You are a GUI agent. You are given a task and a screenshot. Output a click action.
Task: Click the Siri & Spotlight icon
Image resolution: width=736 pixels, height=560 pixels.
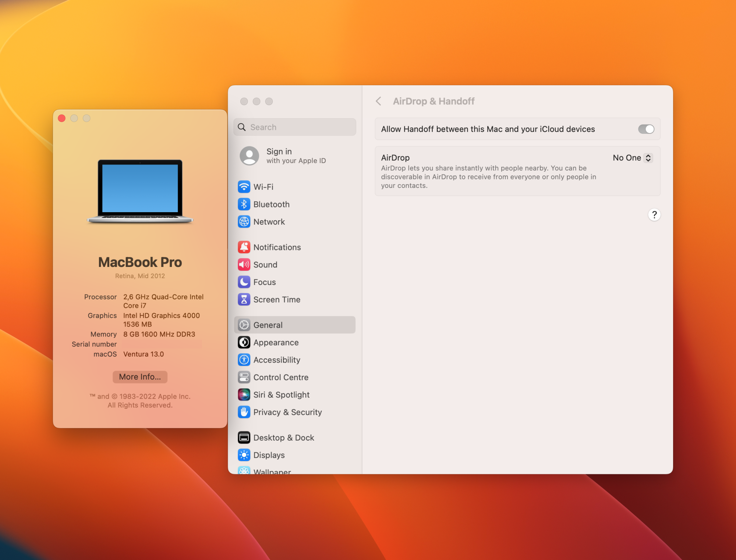point(244,395)
